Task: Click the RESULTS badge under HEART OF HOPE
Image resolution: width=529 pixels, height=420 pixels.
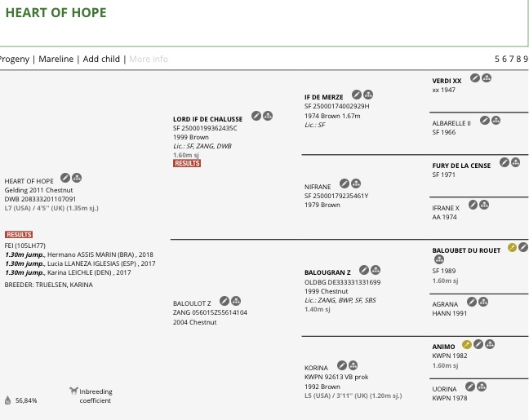Action: pos(19,234)
